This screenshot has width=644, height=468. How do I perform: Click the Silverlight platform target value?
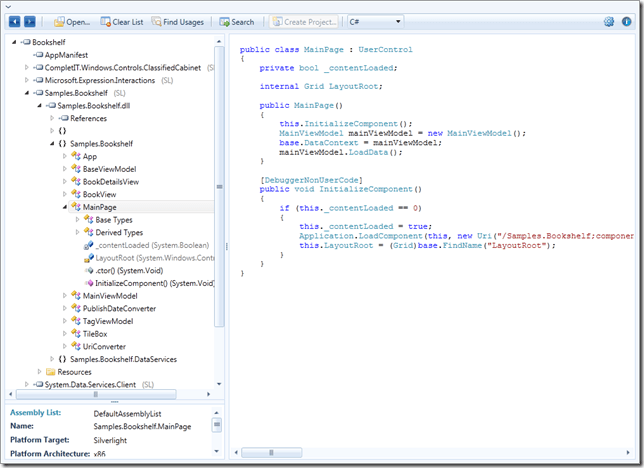coord(110,440)
